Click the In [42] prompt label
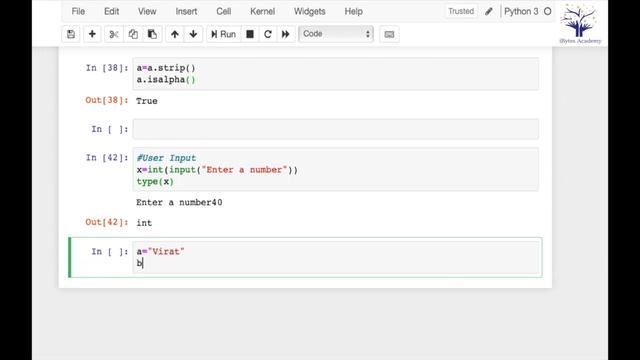 point(107,158)
